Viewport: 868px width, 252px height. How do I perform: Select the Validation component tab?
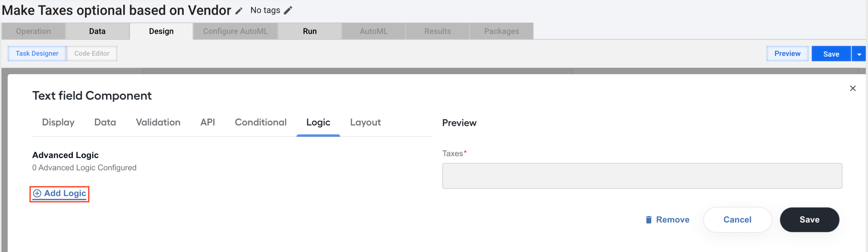click(158, 122)
